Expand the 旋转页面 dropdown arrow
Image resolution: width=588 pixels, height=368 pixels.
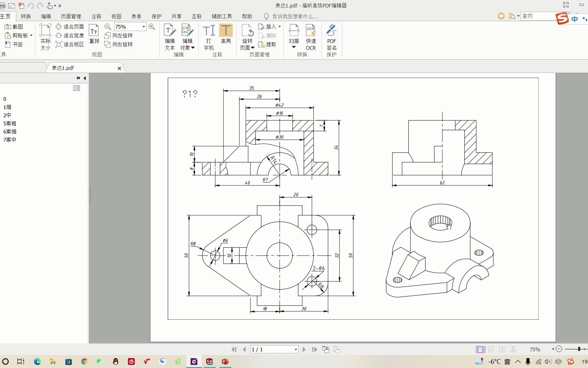(252, 48)
